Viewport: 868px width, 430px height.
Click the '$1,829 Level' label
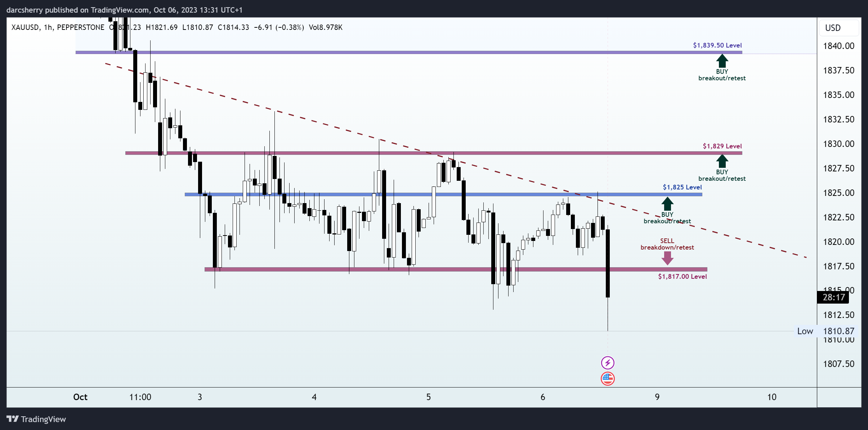722,146
